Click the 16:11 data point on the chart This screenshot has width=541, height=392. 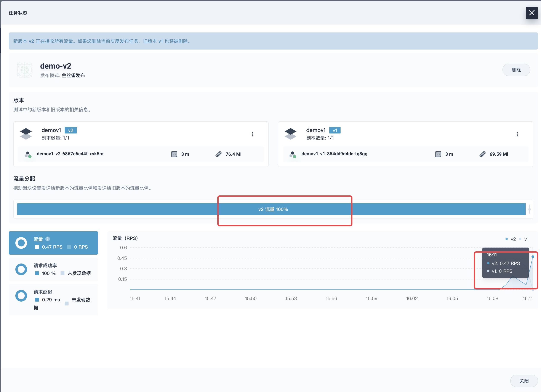(x=532, y=257)
